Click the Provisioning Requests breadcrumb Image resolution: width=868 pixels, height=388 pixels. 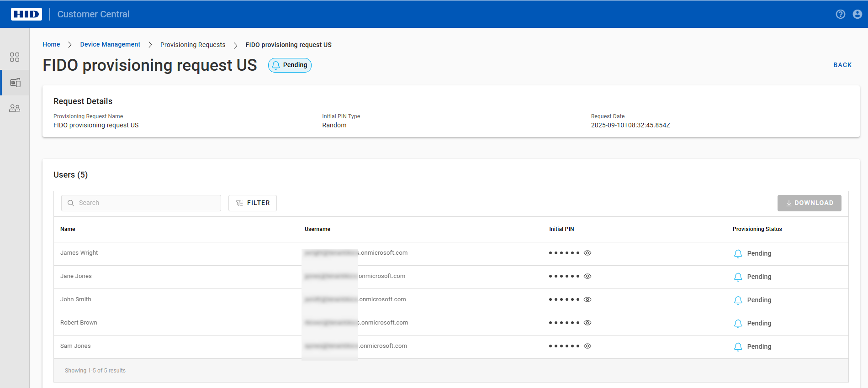(x=193, y=45)
